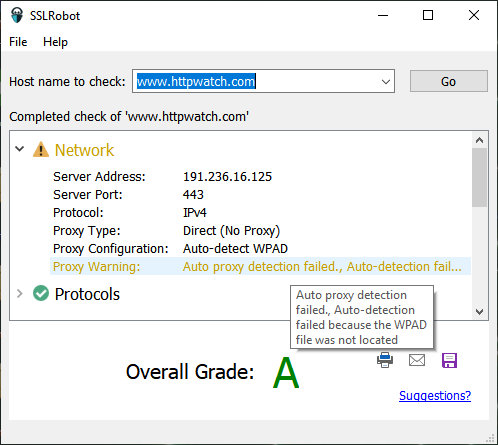Viewport: 498px width, 445px height.
Task: Print the SSL check report
Action: pos(385,360)
